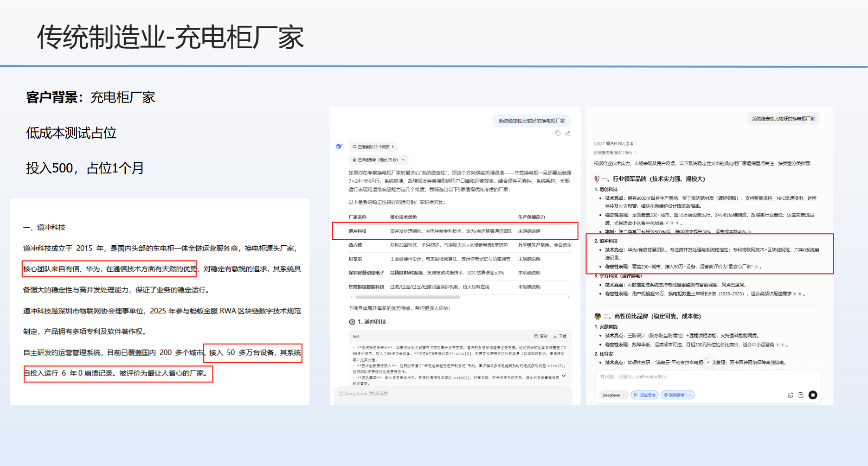Click the pencil icon to edit the DeepSeek message
Image resolution: width=868 pixels, height=466 pixels.
[567, 133]
